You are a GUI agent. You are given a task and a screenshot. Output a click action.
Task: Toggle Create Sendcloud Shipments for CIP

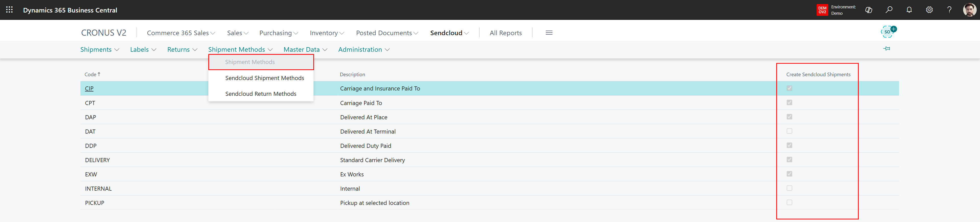pyautogui.click(x=790, y=88)
